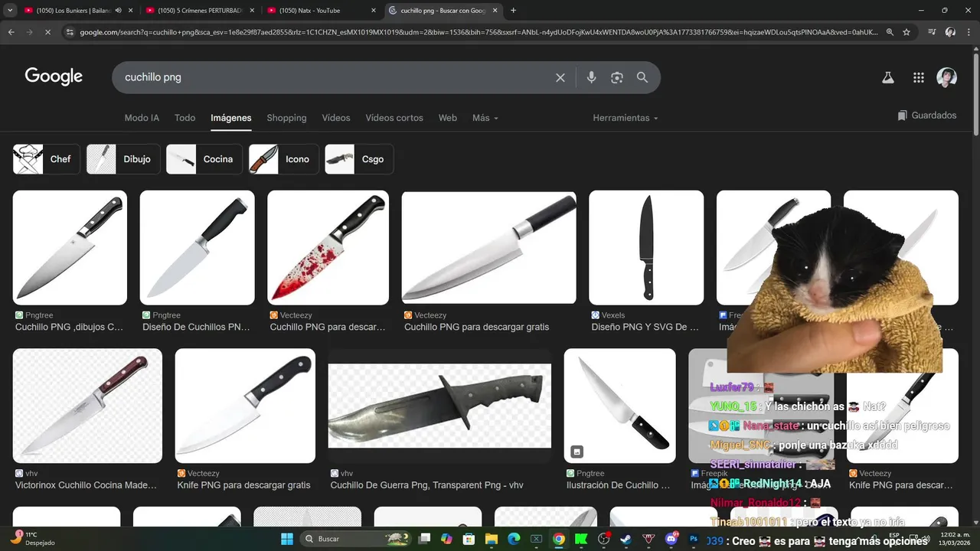980x551 pixels.
Task: Open Search Labs flask icon
Action: [x=888, y=77]
